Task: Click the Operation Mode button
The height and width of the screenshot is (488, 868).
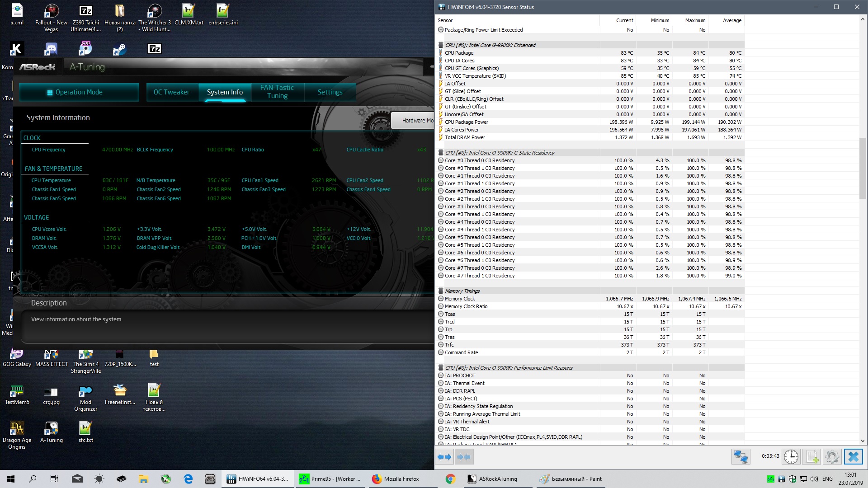Action: pos(79,92)
